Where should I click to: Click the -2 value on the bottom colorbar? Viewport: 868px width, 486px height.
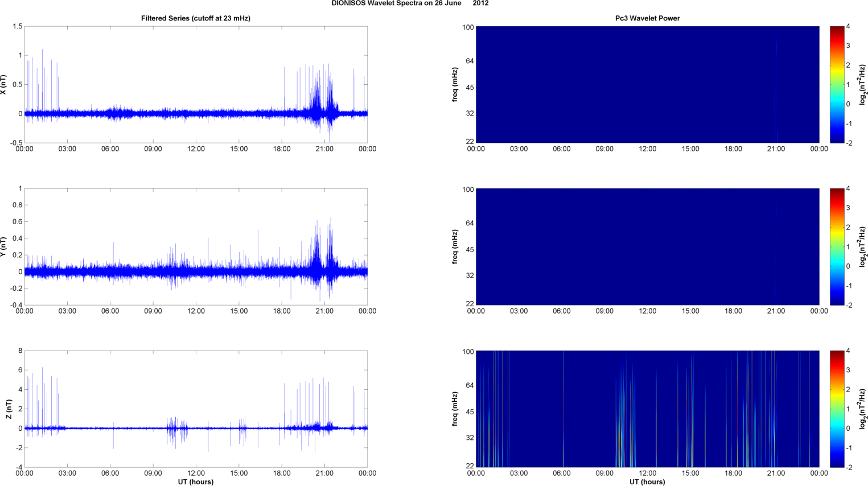click(x=849, y=467)
